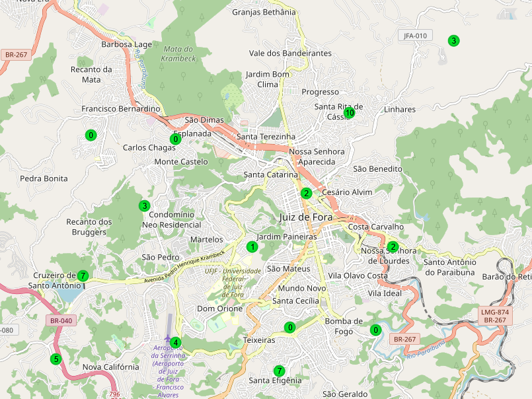Click the Aeroporto da Serrinha airplane icon
Screen dimensions: 532x399
point(167,338)
